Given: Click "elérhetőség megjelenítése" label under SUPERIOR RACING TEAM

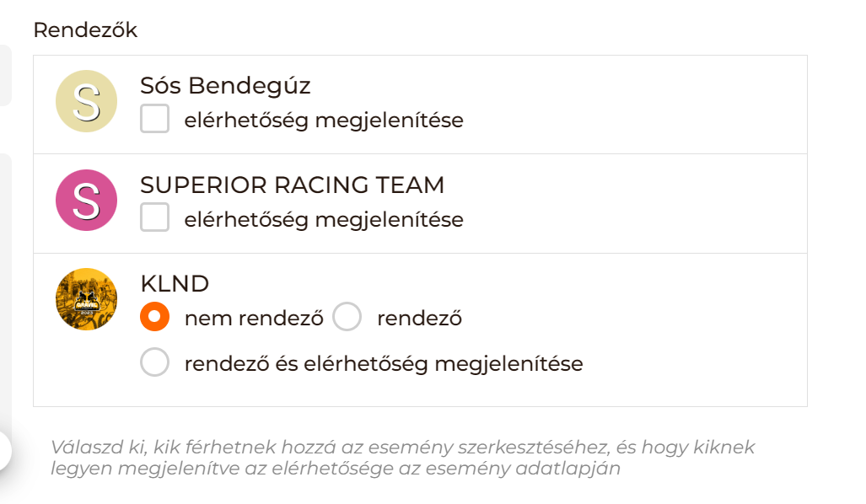Looking at the screenshot, I should click(324, 220).
